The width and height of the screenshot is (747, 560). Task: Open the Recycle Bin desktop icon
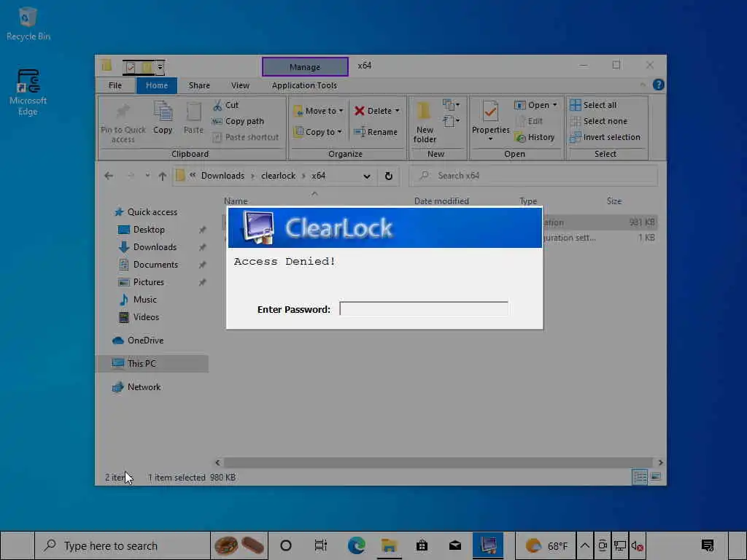[28, 24]
